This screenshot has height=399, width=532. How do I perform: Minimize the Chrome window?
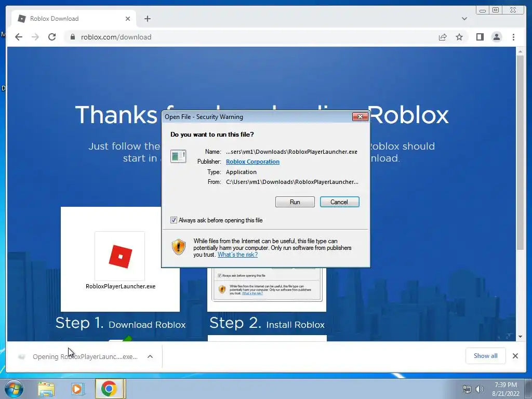pyautogui.click(x=483, y=10)
